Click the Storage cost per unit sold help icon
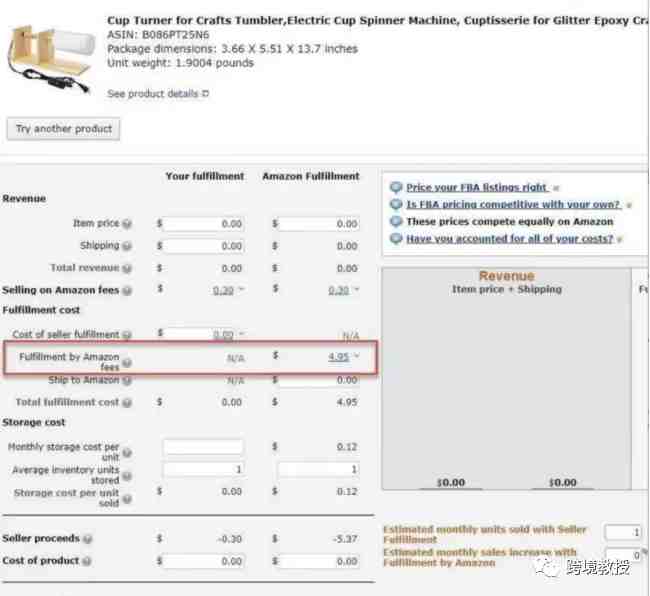The width and height of the screenshot is (650, 596). tap(127, 499)
